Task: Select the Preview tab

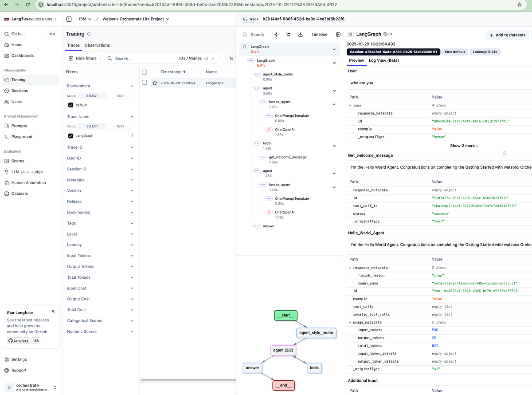Action: click(356, 60)
